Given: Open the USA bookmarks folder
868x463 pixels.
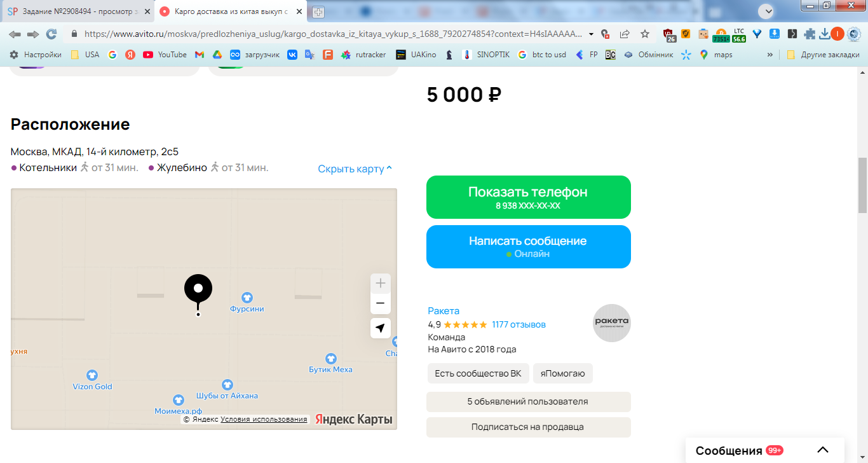Looking at the screenshot, I should point(85,55).
